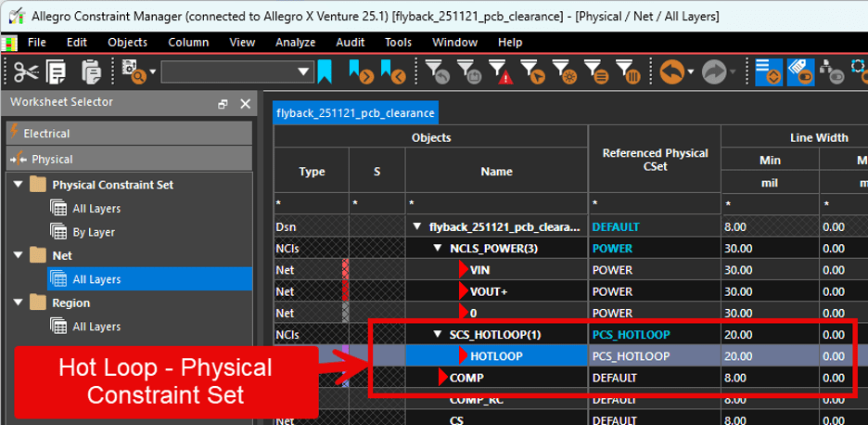
Task: Open the File menu
Action: (x=36, y=42)
